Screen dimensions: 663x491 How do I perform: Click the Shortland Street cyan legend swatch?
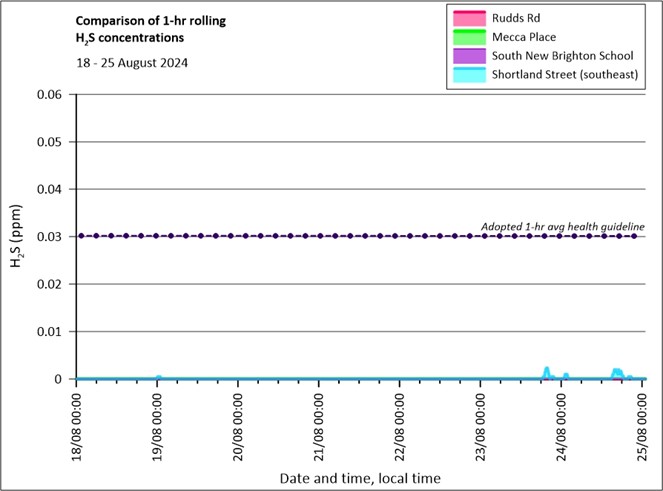(x=470, y=73)
